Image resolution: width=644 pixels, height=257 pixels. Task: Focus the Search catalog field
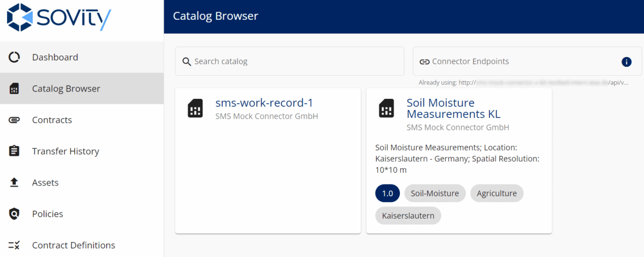(x=290, y=61)
